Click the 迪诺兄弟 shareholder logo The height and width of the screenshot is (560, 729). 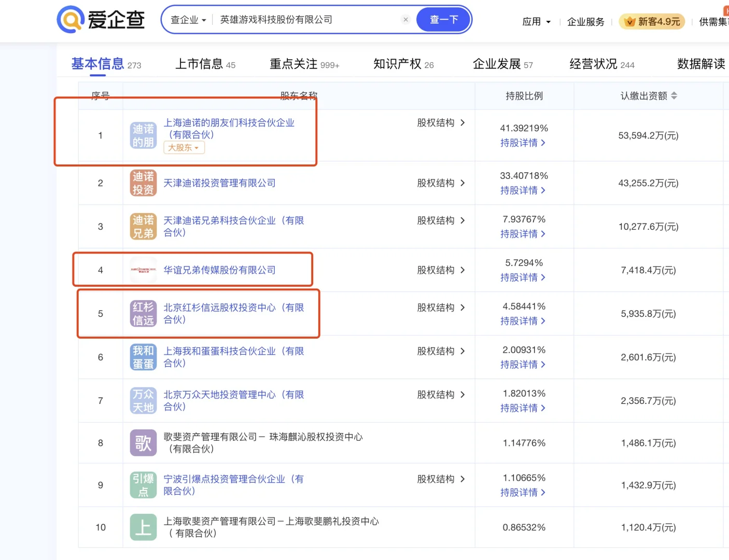coord(143,227)
